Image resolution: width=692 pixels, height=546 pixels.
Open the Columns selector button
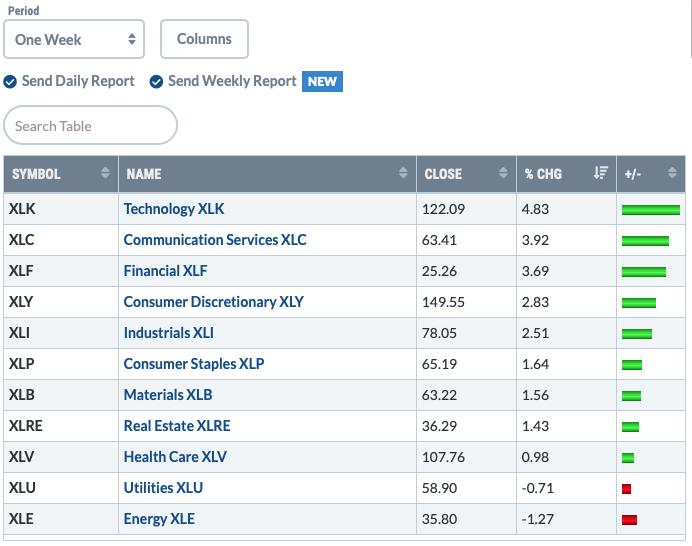[204, 39]
